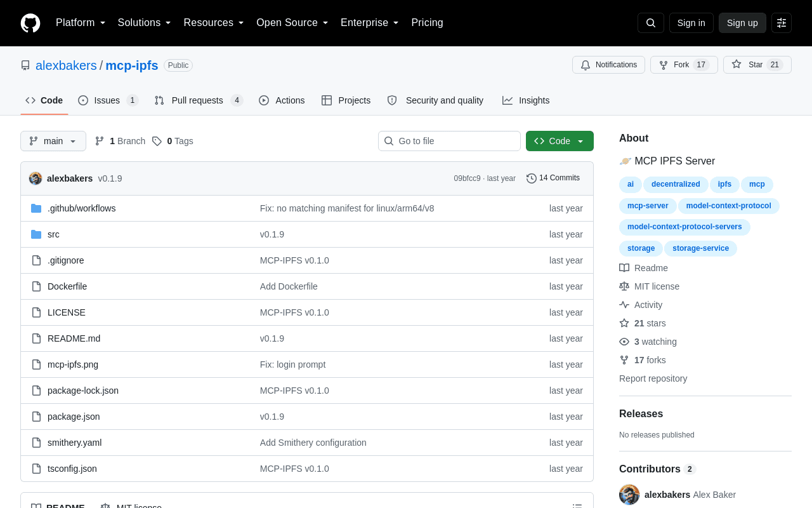This screenshot has height=508, width=812.
Task: Click alexbakers contributor avatar
Action: [629, 495]
